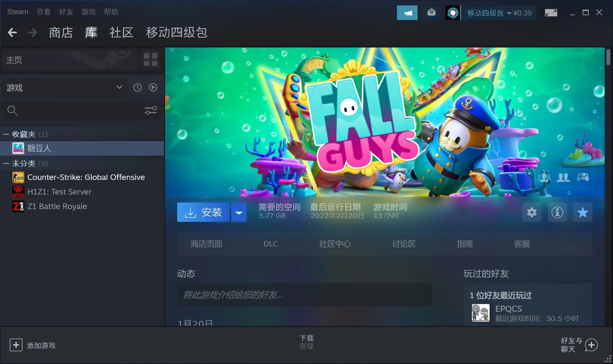Open the 指南 link
Image resolution: width=613 pixels, height=364 pixels.
click(465, 244)
